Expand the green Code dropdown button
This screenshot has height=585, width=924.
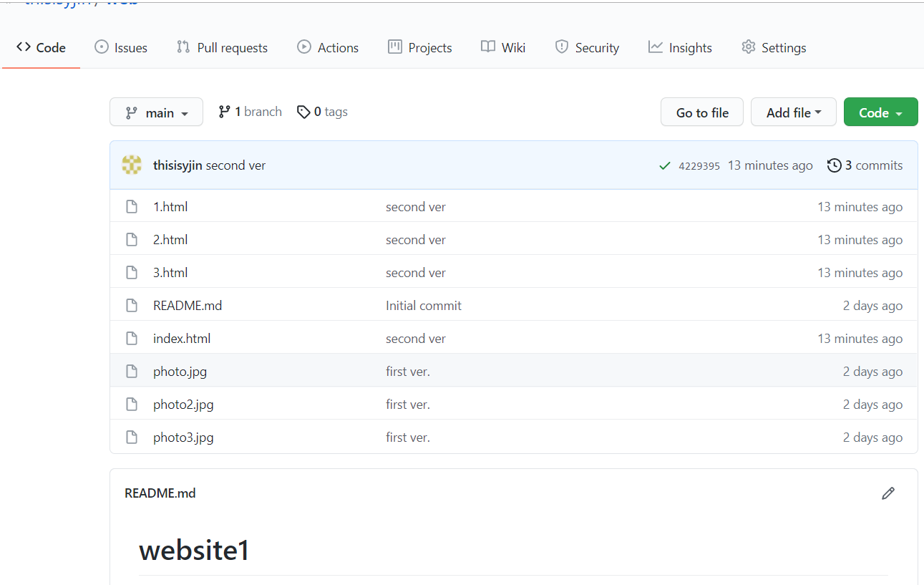pyautogui.click(x=880, y=112)
